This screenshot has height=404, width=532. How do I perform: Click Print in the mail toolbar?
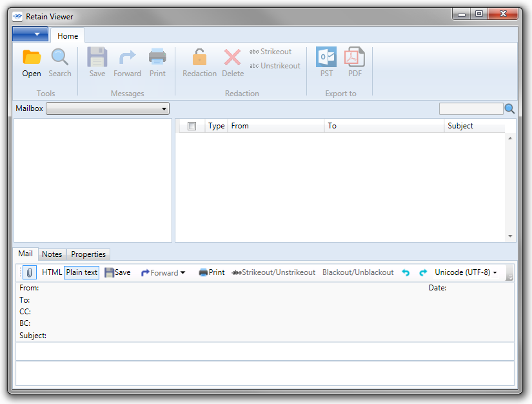[212, 272]
